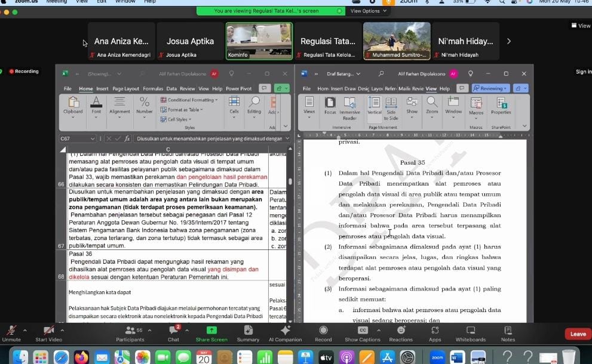Open Whiteboards in the Zoom toolbar
Viewport: 592px width, 364px height.
point(471,331)
